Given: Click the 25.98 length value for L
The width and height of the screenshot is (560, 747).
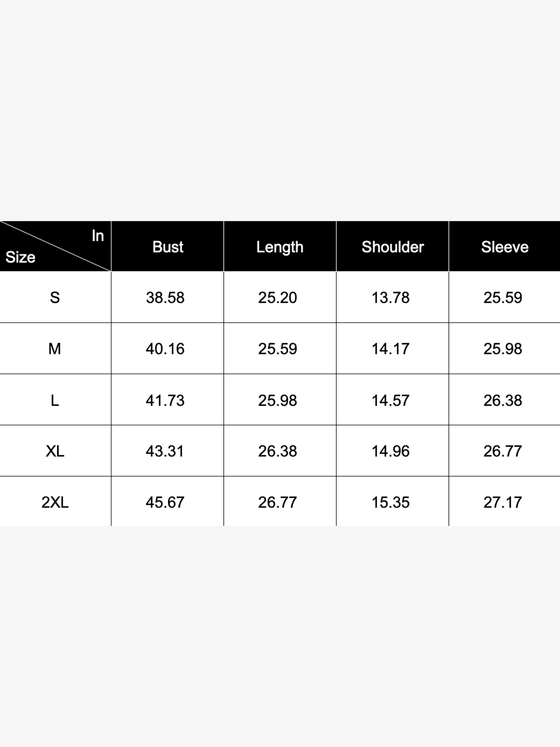Looking at the screenshot, I should [x=277, y=400].
